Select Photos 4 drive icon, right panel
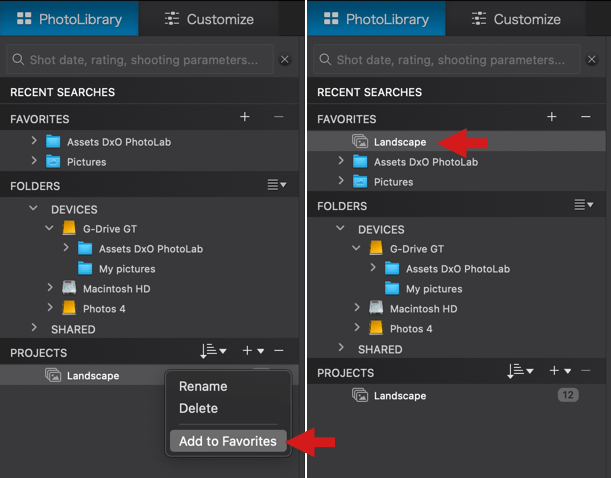 point(376,328)
